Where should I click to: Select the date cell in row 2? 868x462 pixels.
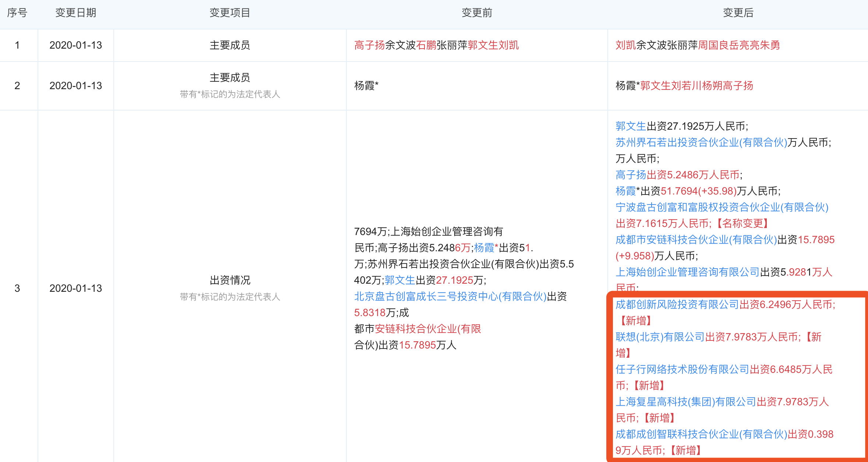[x=76, y=86]
